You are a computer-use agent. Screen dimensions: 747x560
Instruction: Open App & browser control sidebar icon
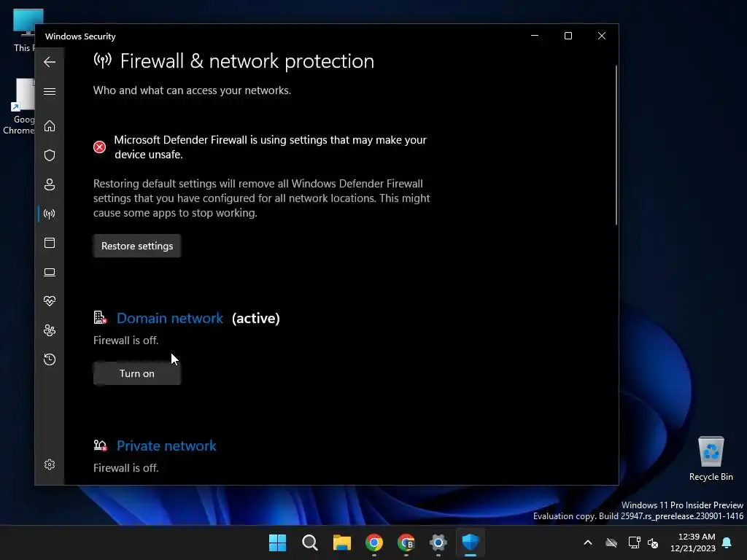pyautogui.click(x=50, y=243)
